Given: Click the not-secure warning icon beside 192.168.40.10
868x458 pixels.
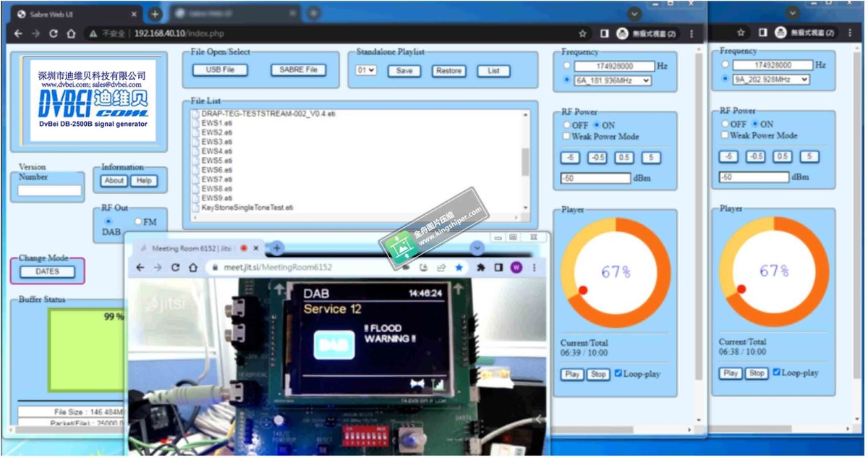Looking at the screenshot, I should (x=93, y=33).
